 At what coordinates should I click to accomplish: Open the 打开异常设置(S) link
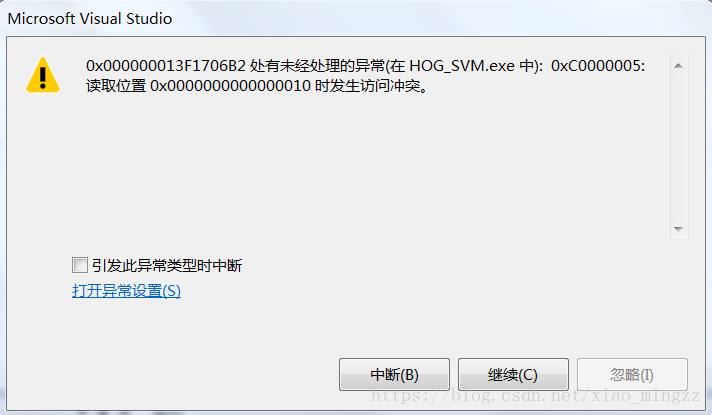[x=126, y=291]
